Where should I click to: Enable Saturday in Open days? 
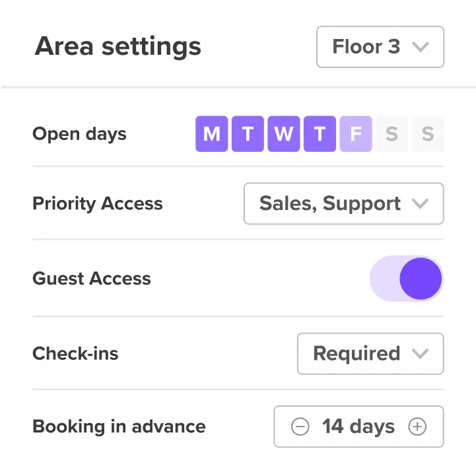tap(392, 133)
